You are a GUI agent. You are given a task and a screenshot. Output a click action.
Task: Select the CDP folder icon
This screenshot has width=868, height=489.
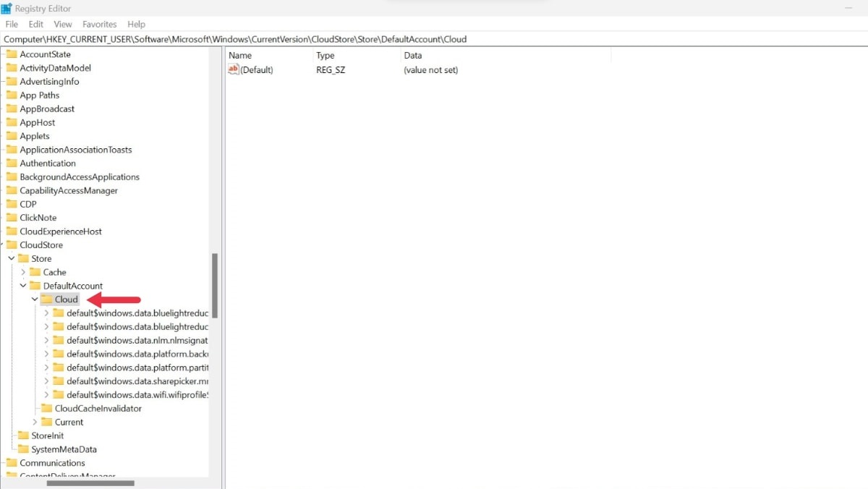[13, 204]
